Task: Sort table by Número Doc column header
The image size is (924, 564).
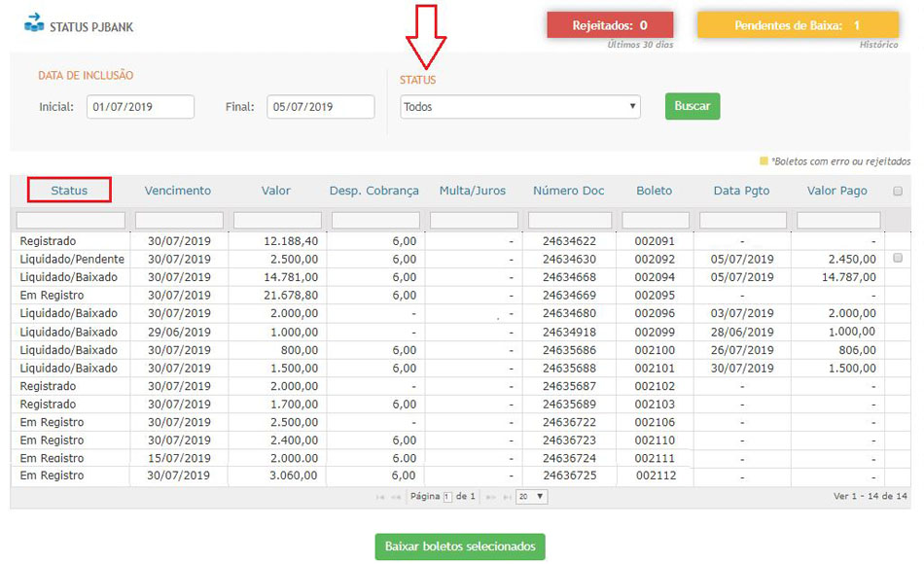Action: pyautogui.click(x=569, y=191)
